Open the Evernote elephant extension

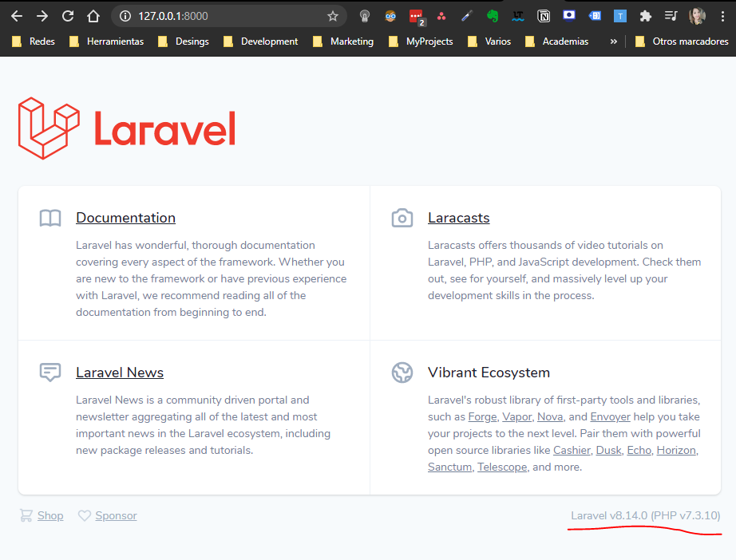click(493, 17)
